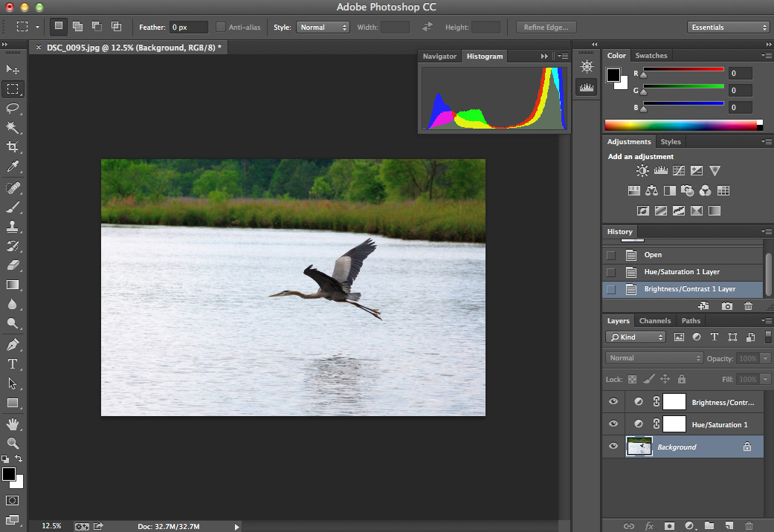
Task: Open the Swatches tab
Action: [651, 55]
